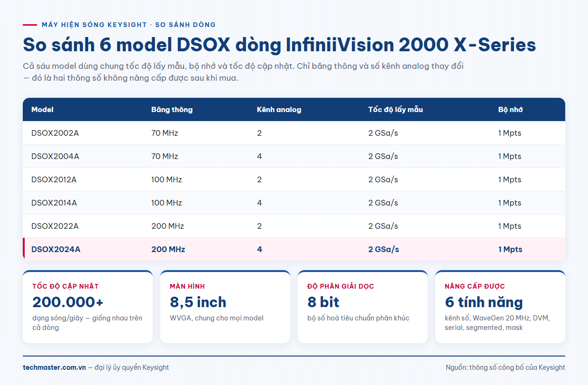Click 70 MHz in the DSOX2004A row
This screenshot has height=385, width=588.
tap(165, 156)
